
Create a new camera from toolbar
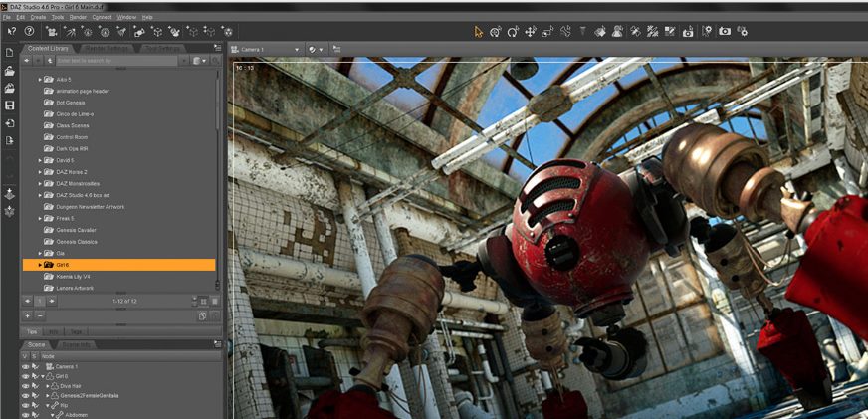[52, 32]
